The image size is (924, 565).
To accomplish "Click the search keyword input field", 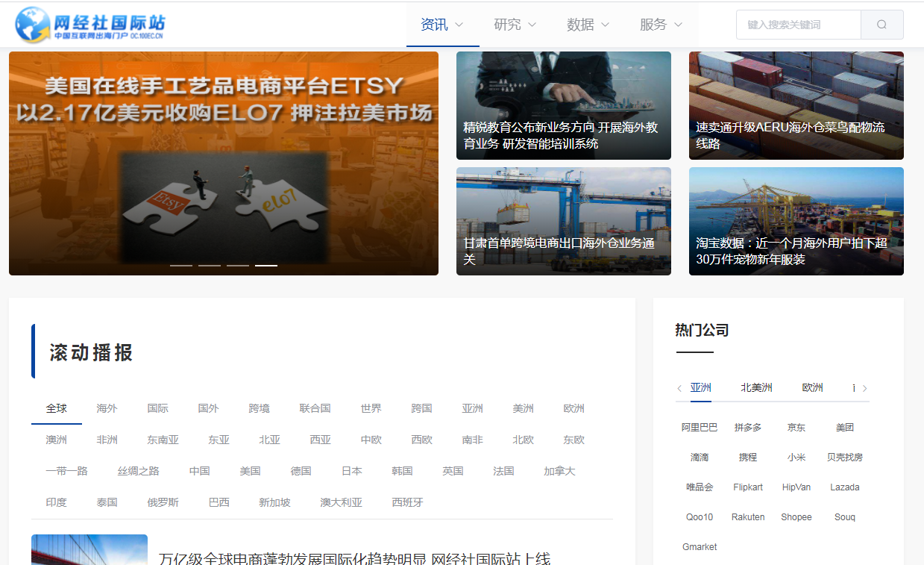I will click(799, 25).
